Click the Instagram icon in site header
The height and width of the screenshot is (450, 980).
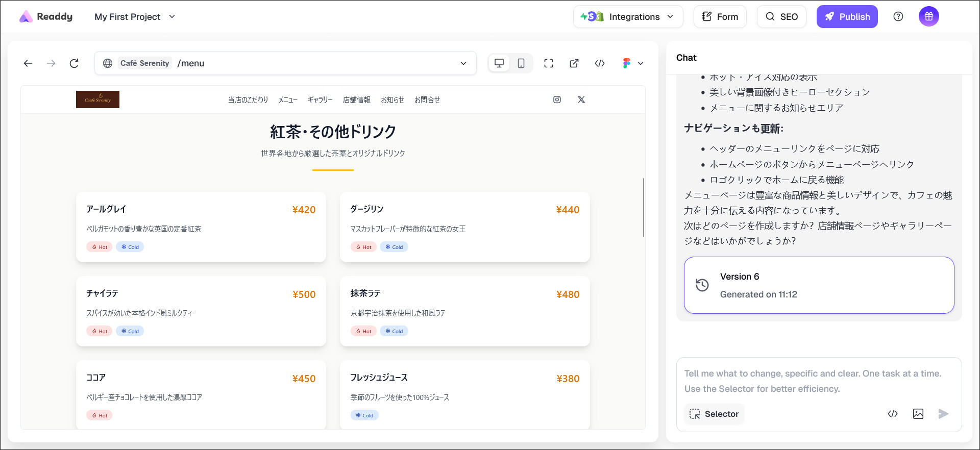(x=557, y=99)
